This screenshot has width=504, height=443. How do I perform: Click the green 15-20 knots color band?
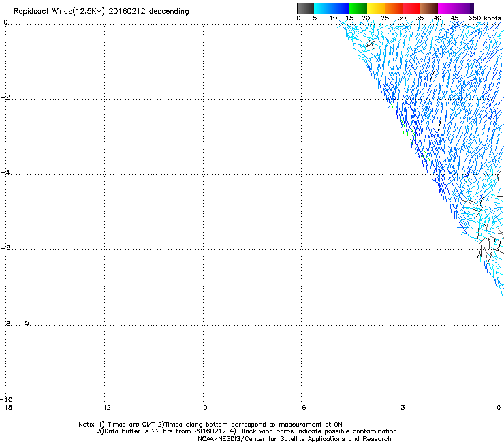pyautogui.click(x=358, y=8)
